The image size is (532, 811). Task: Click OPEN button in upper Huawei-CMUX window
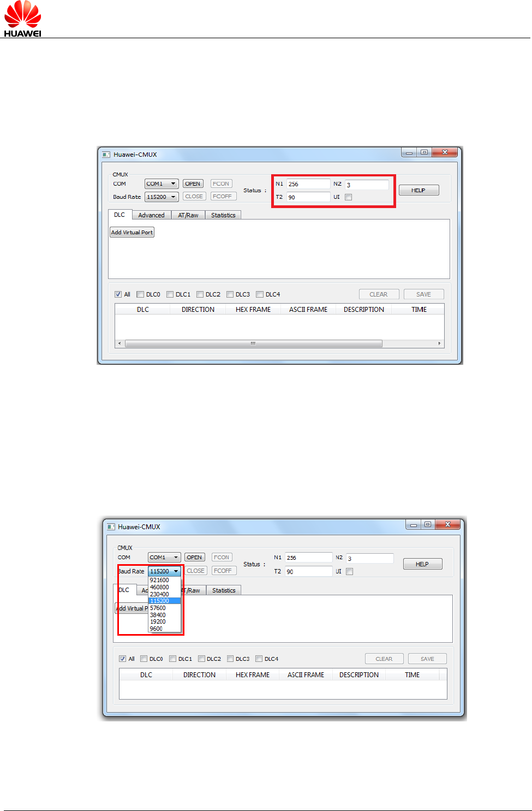coord(193,183)
